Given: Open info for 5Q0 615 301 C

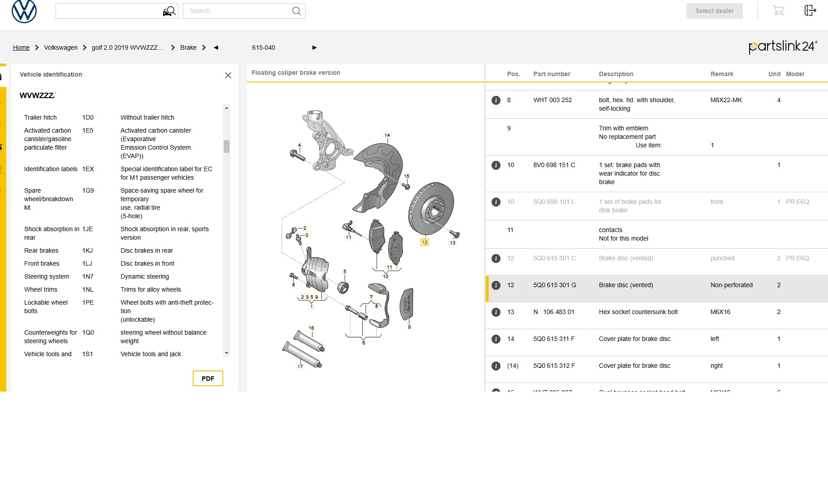Looking at the screenshot, I should pos(496,258).
